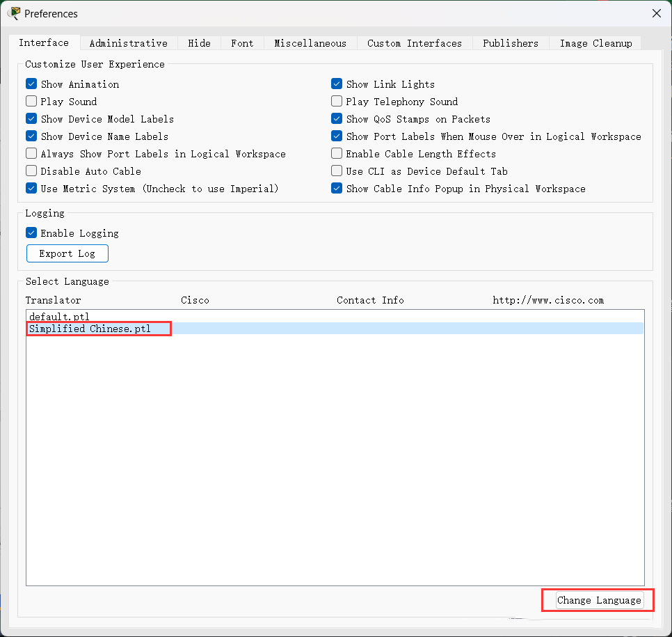Screen dimensions: 672x637
Task: Switch to the Image Cleanup tab
Action: pos(595,43)
